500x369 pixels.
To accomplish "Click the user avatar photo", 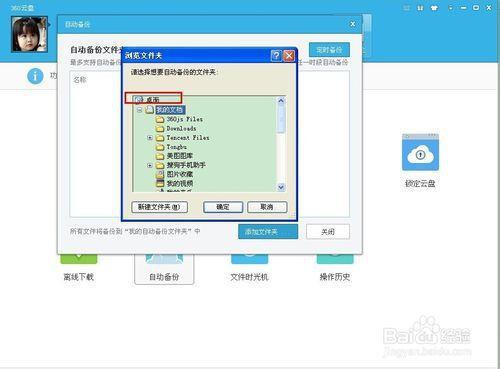I will tap(29, 34).
